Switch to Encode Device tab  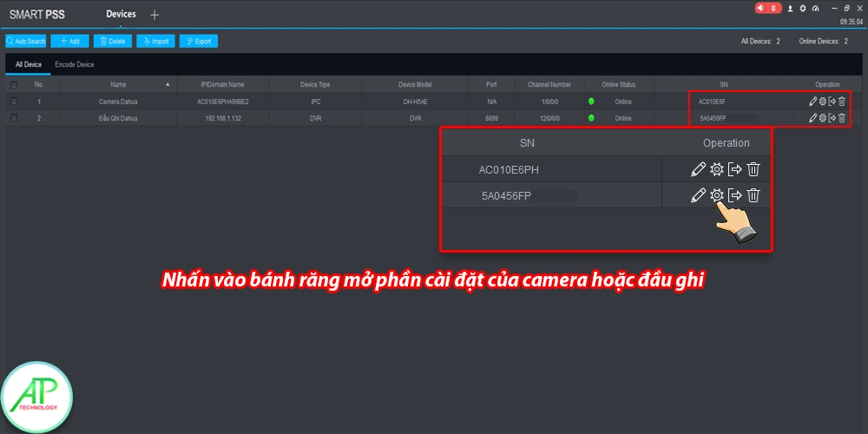74,65
